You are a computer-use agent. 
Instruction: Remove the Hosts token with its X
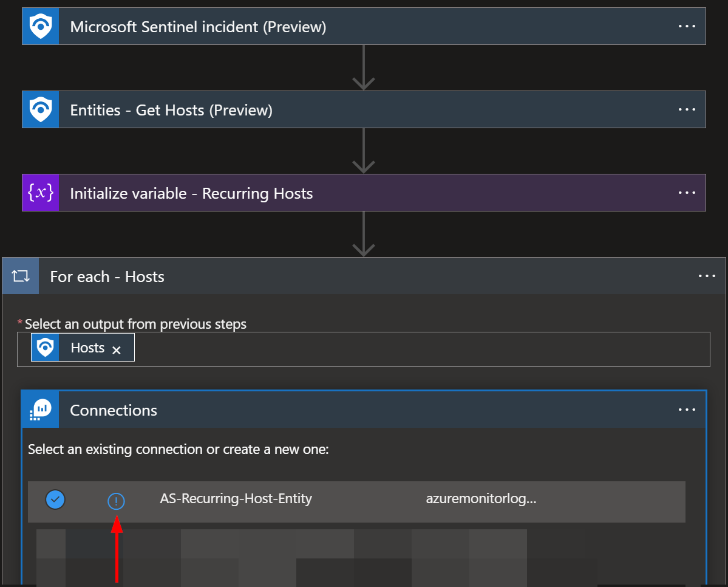(x=117, y=350)
